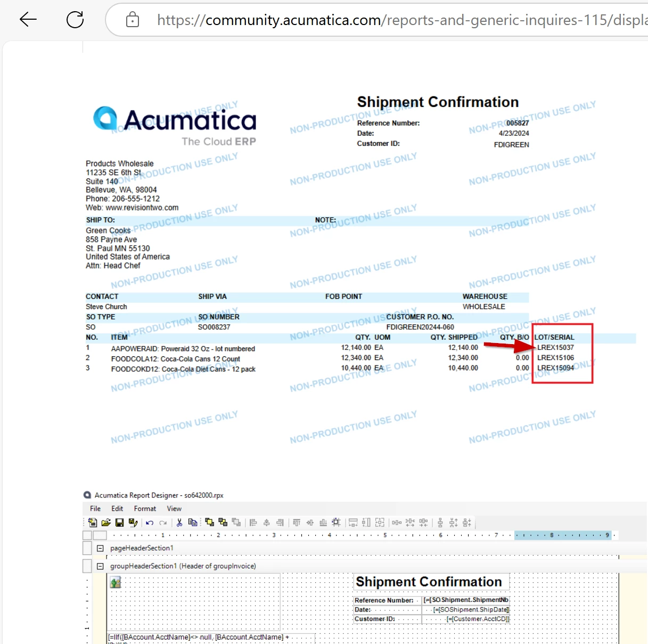Open the File menu in Report Designer
Viewport: 648px width, 644px height.
[95, 509]
